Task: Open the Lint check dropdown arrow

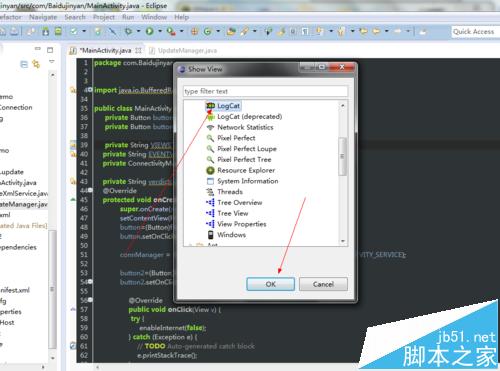Action: point(84,32)
